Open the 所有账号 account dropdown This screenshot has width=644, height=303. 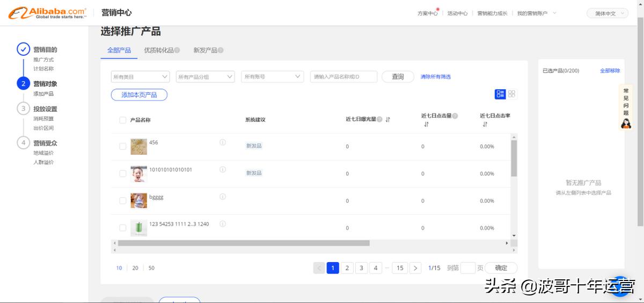click(273, 77)
